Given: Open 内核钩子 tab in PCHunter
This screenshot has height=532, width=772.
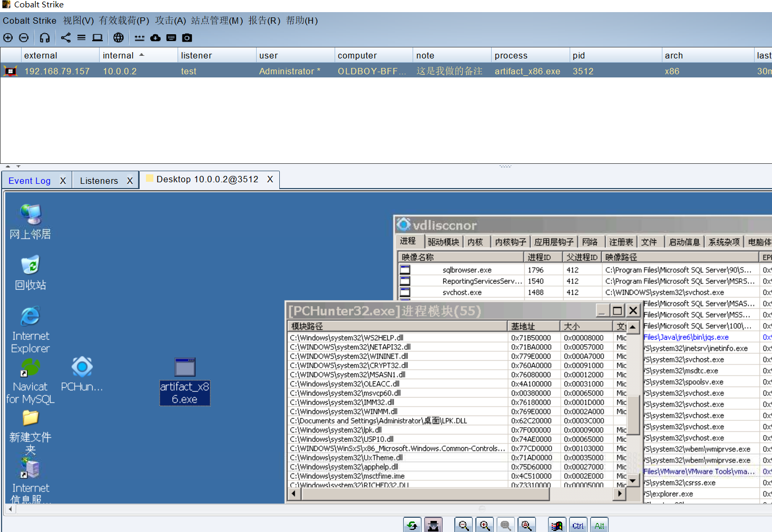Looking at the screenshot, I should coord(511,242).
